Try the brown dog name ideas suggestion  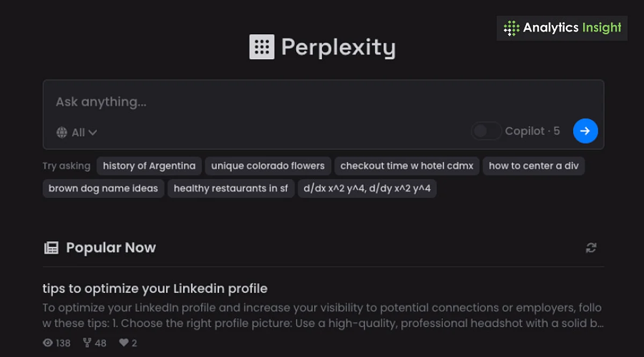103,188
